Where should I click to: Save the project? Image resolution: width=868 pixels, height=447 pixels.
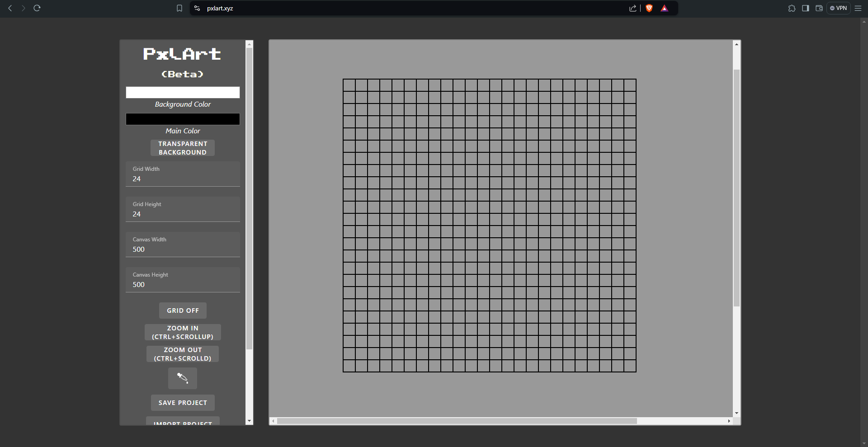click(183, 403)
